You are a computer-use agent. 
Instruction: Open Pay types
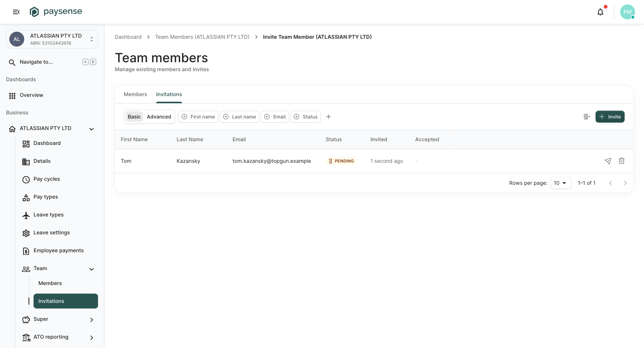(58, 197)
